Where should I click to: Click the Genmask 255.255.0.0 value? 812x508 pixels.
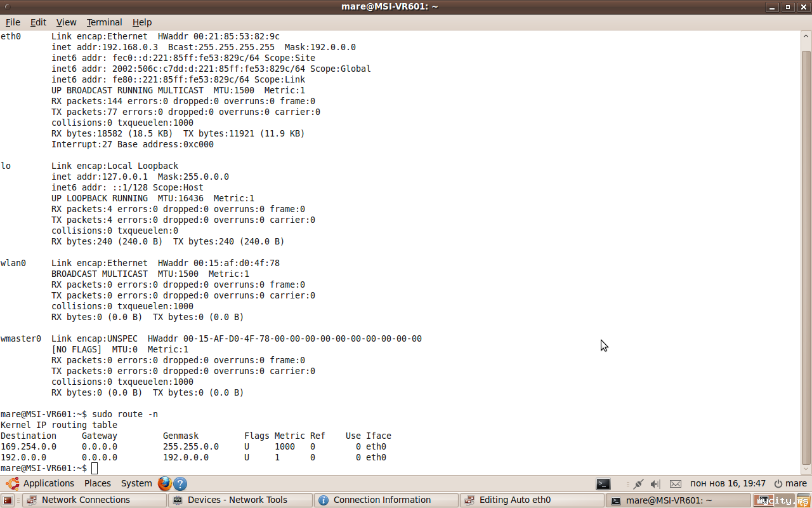(191, 446)
